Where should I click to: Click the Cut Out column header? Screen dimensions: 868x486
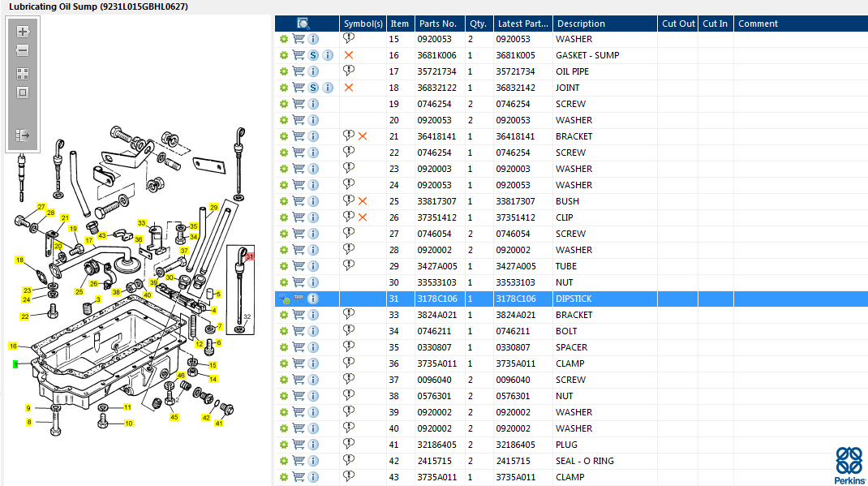coord(677,24)
